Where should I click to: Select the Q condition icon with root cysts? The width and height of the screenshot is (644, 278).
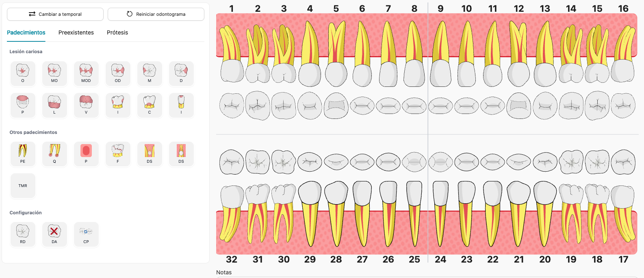click(54, 153)
